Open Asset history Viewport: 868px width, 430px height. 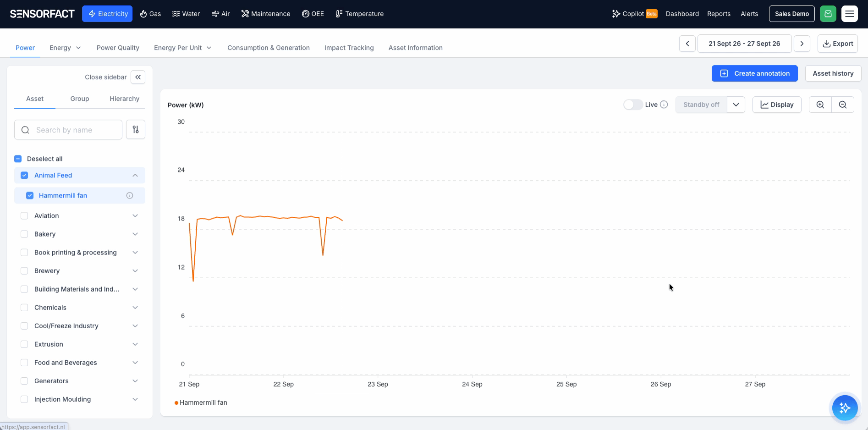tap(833, 73)
